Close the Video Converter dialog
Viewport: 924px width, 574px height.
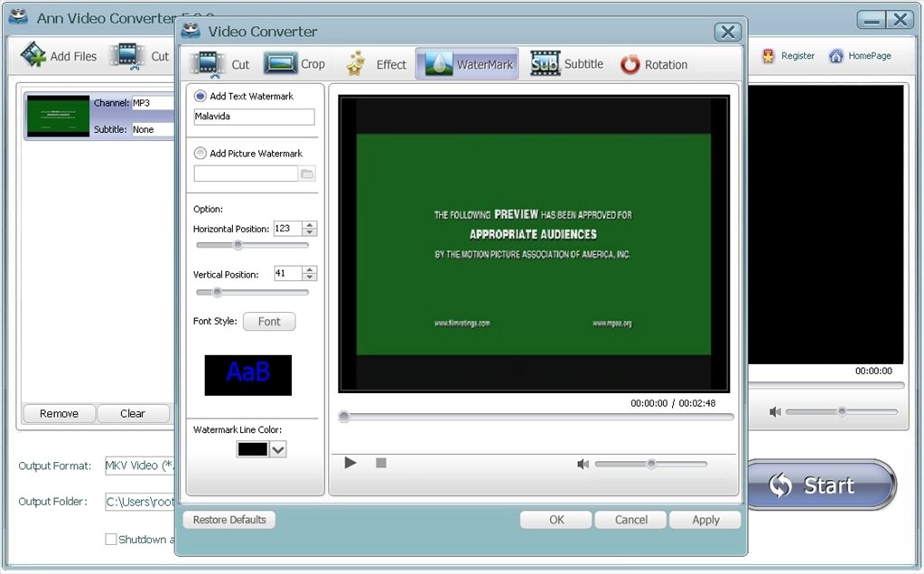click(x=728, y=32)
